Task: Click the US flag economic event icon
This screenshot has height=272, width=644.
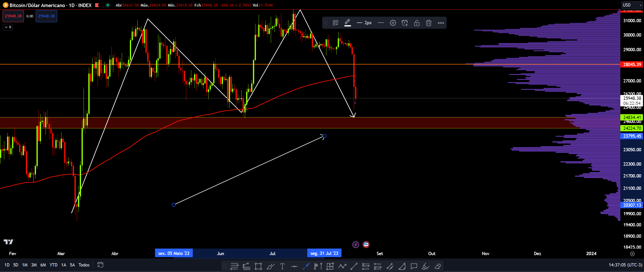Action: pos(366,245)
